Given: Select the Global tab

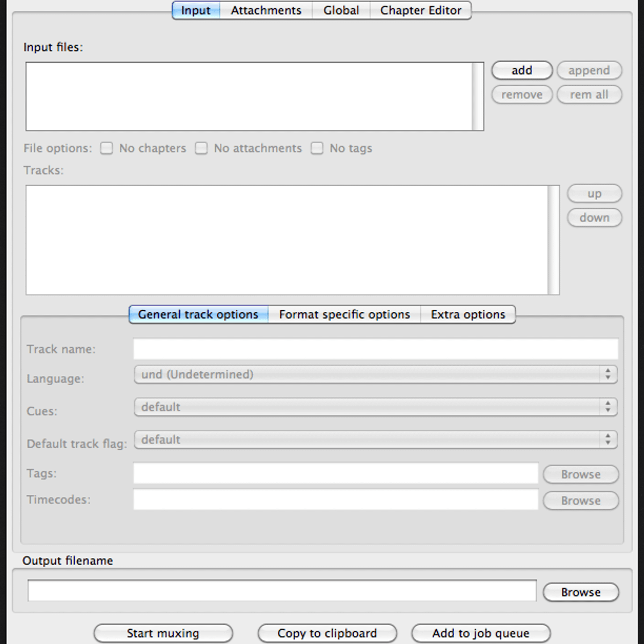Looking at the screenshot, I should 341,10.
